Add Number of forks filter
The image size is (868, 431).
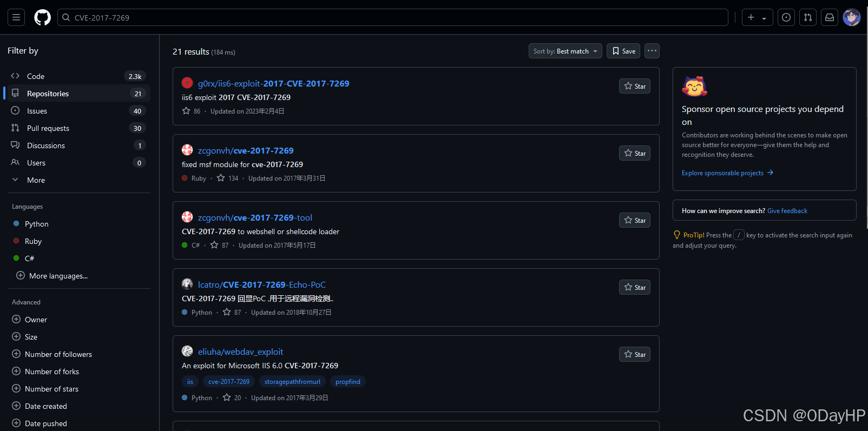click(79, 372)
